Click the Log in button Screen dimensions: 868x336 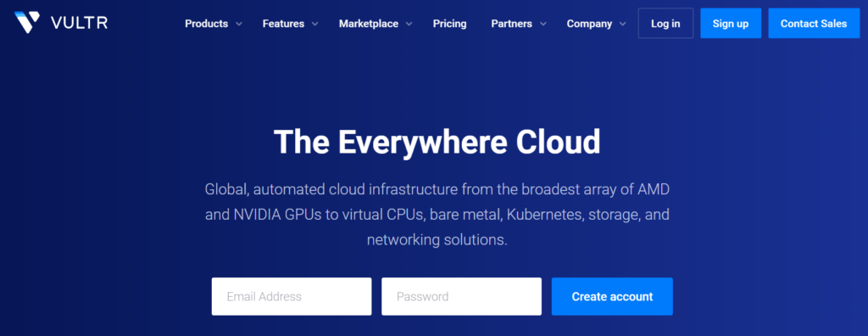665,23
